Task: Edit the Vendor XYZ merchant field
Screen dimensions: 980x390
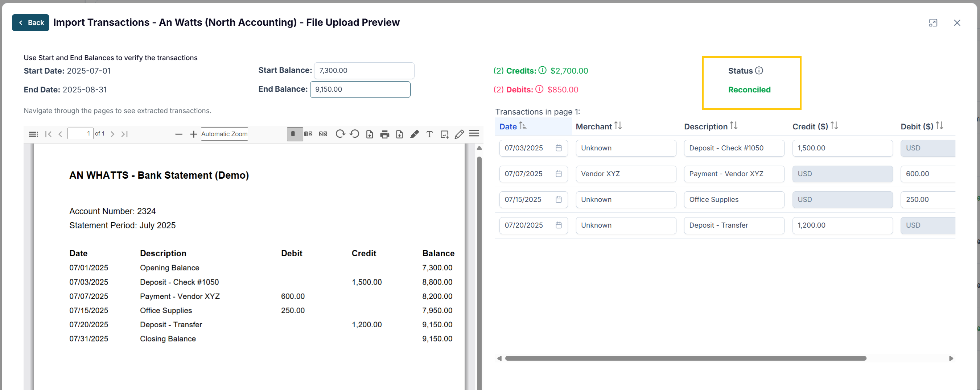Action: point(626,174)
